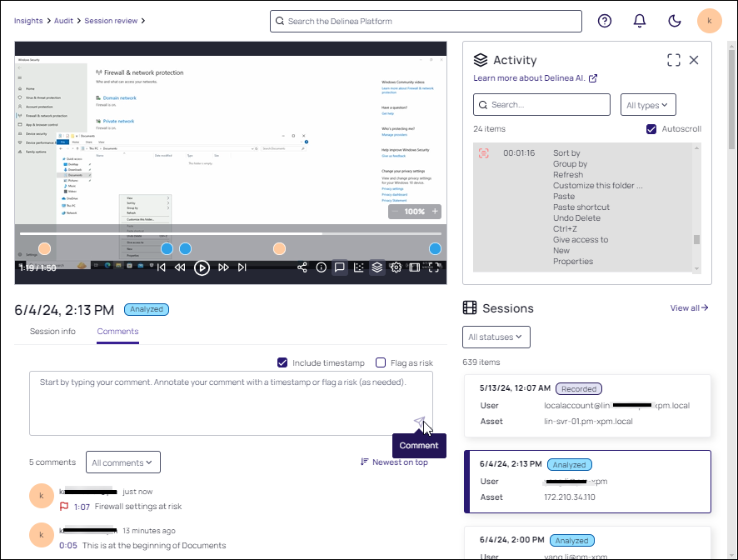Click the Analyzed badge beside session date
The height and width of the screenshot is (560, 738).
click(x=147, y=309)
